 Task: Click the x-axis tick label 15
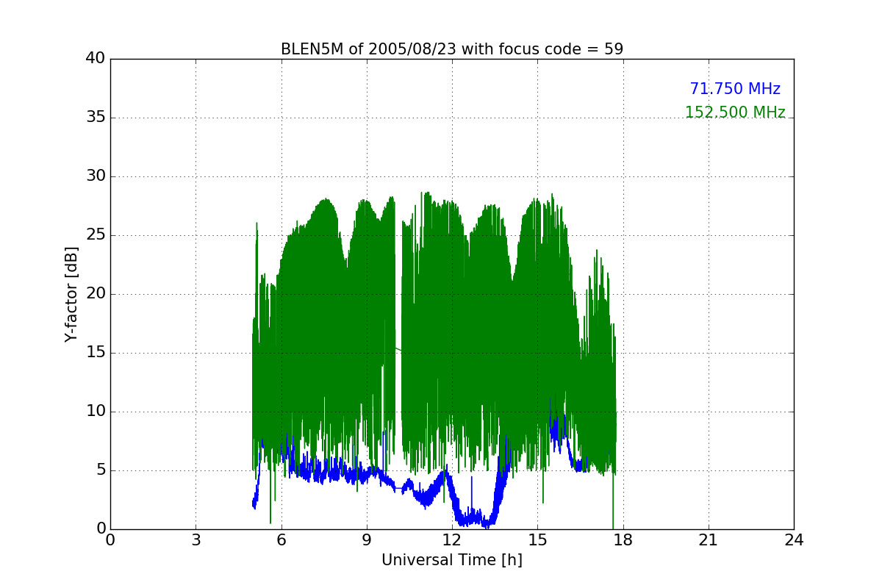pos(537,540)
